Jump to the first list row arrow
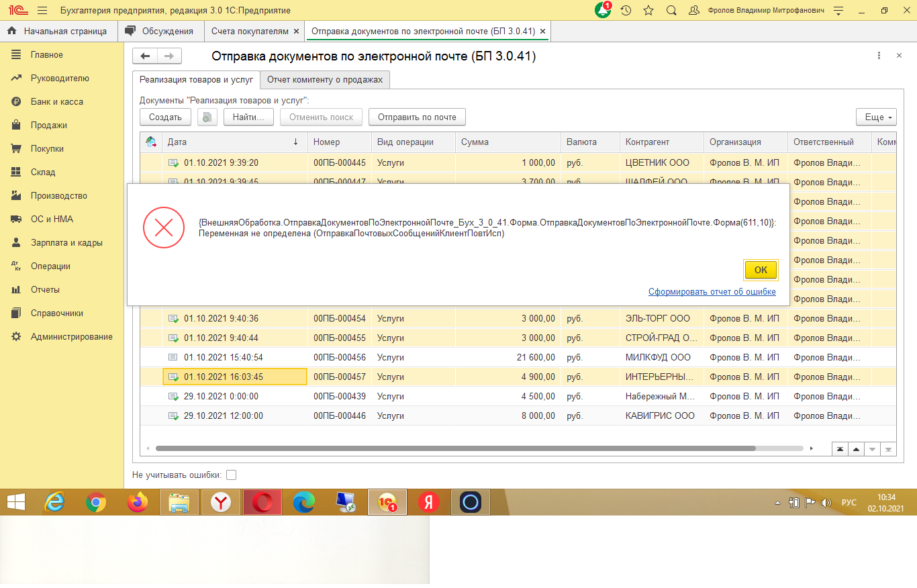 (840, 449)
